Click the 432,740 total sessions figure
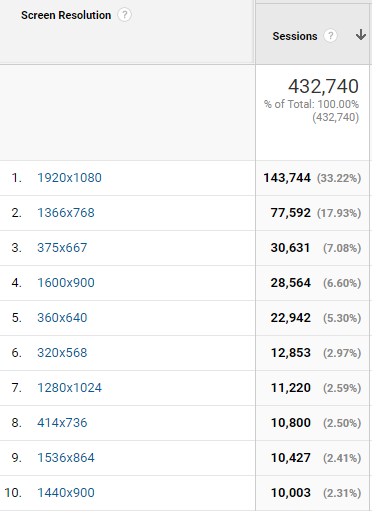The width and height of the screenshot is (372, 514). 323,86
